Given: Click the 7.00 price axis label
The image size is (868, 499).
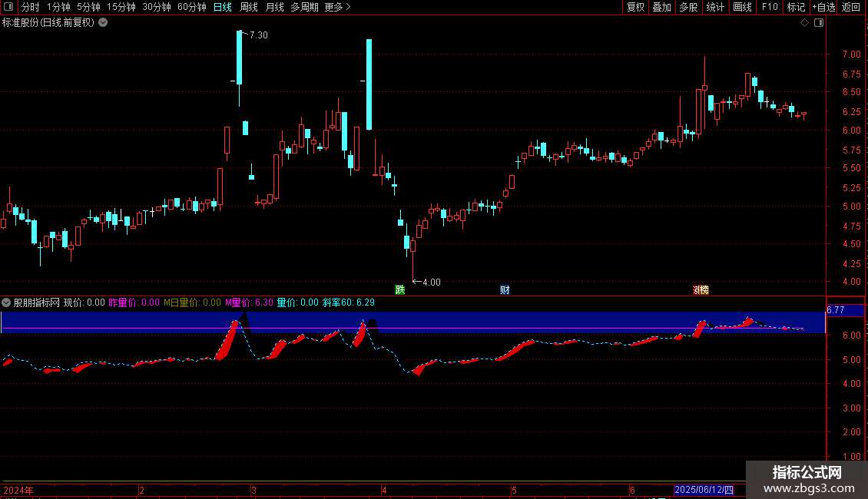Looking at the screenshot, I should pyautogui.click(x=851, y=55).
